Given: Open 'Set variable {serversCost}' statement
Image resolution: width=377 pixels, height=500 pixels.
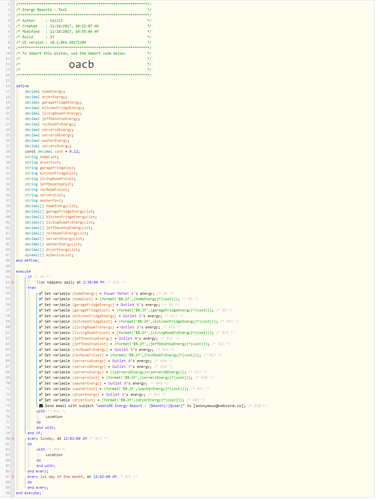Looking at the screenshot, I should click(116, 378).
